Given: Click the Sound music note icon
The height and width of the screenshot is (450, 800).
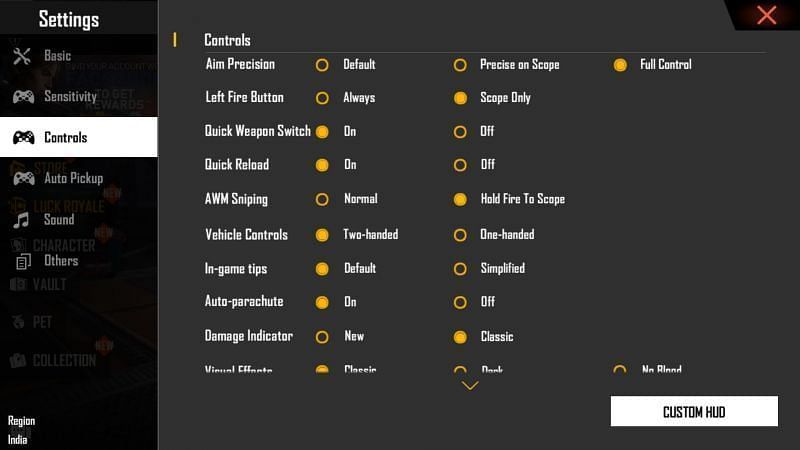Looking at the screenshot, I should pyautogui.click(x=21, y=220).
